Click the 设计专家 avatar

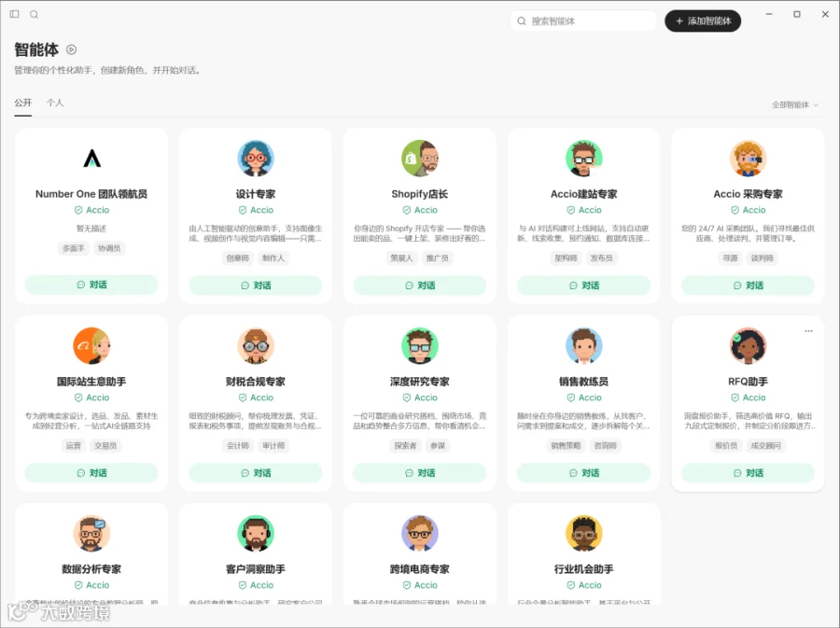256,159
